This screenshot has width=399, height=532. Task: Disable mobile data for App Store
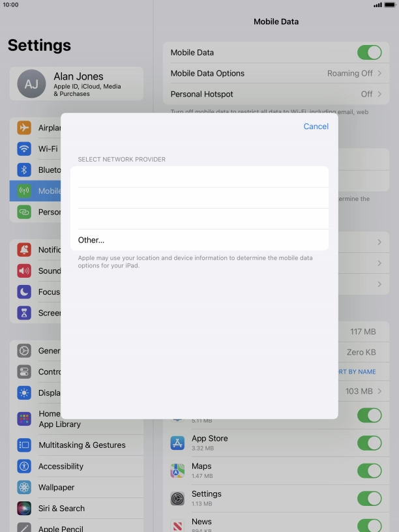tap(369, 443)
